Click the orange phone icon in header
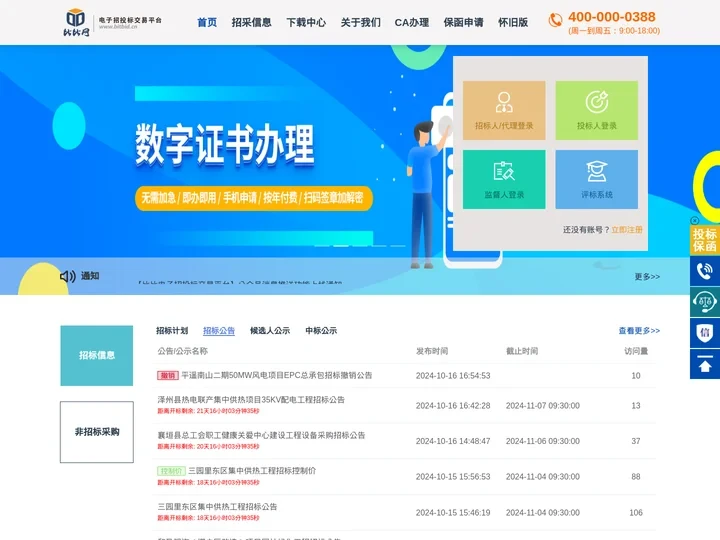The height and width of the screenshot is (540, 720). pyautogui.click(x=555, y=20)
